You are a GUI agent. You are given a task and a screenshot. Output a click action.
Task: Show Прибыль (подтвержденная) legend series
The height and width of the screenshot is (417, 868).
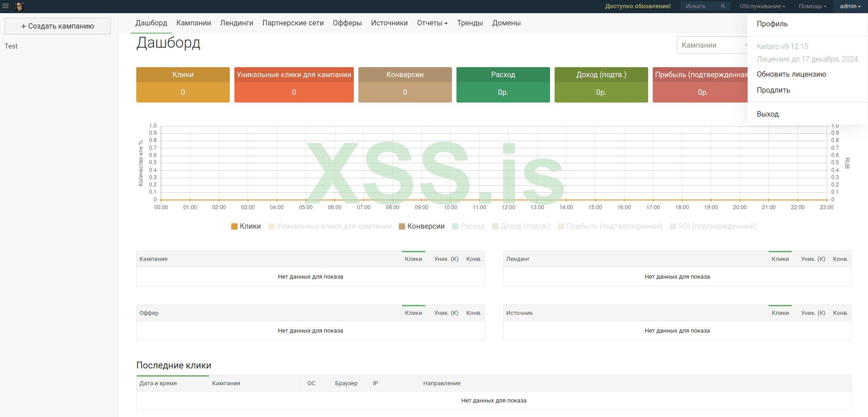pyautogui.click(x=610, y=226)
